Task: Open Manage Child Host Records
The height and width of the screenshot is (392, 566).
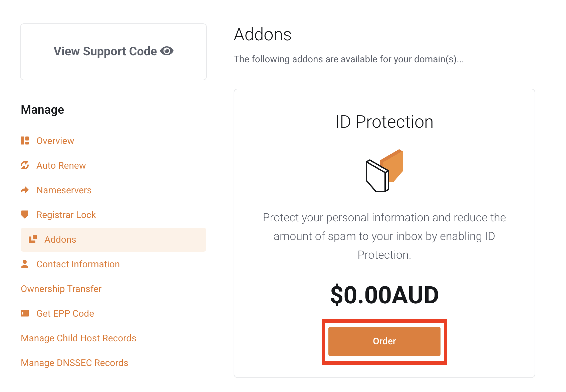Action: point(78,338)
